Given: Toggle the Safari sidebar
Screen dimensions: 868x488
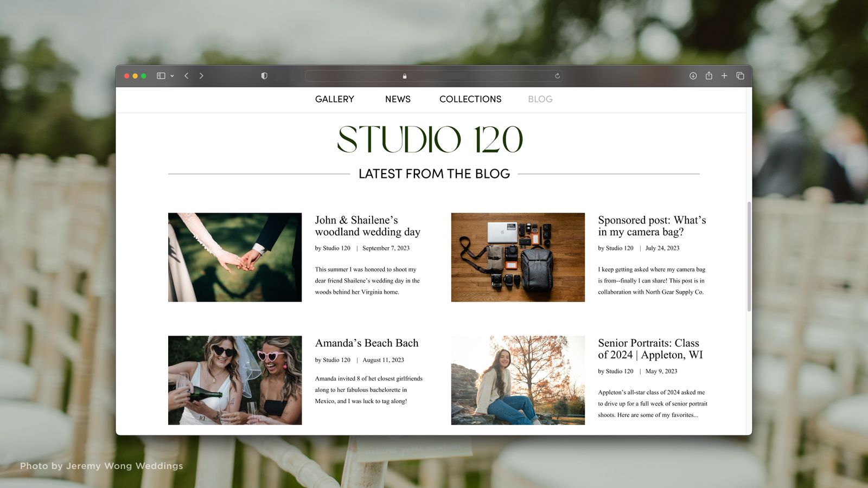Looking at the screenshot, I should [160, 76].
